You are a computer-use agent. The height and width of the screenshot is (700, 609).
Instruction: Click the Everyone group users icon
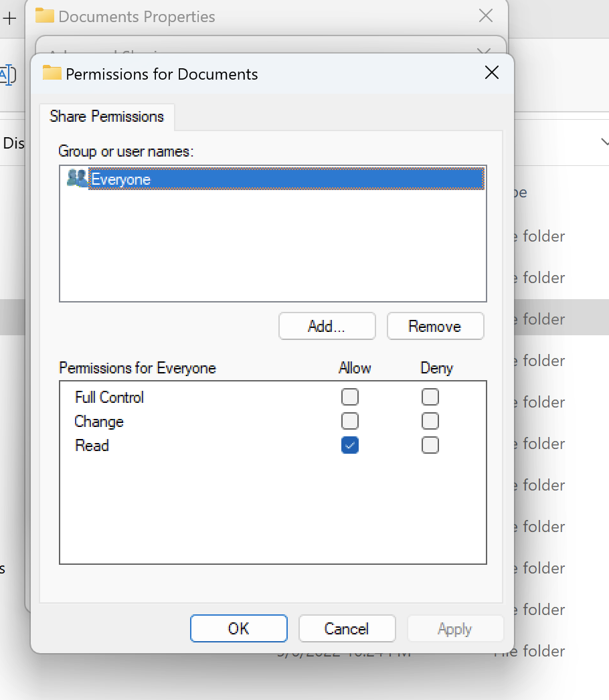(x=77, y=179)
